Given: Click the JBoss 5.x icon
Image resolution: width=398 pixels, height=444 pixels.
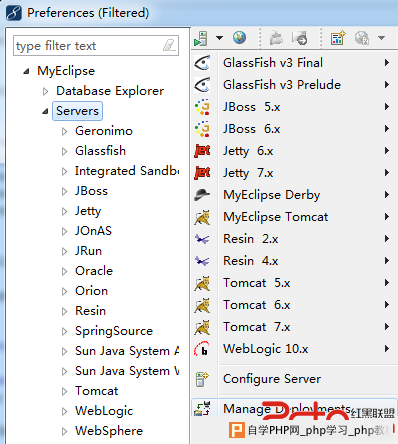Looking at the screenshot, I should (x=202, y=107).
